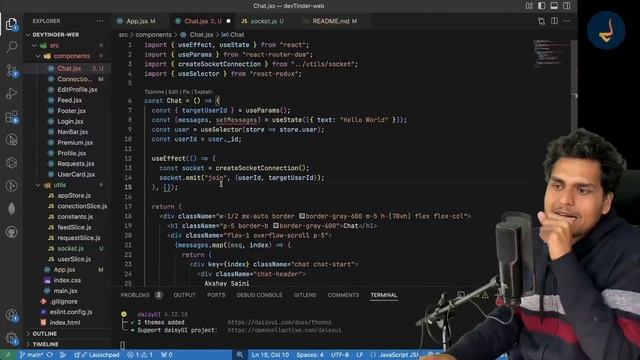Open the GITLENS panel tab
The image size is (640, 360).
click(x=305, y=295)
